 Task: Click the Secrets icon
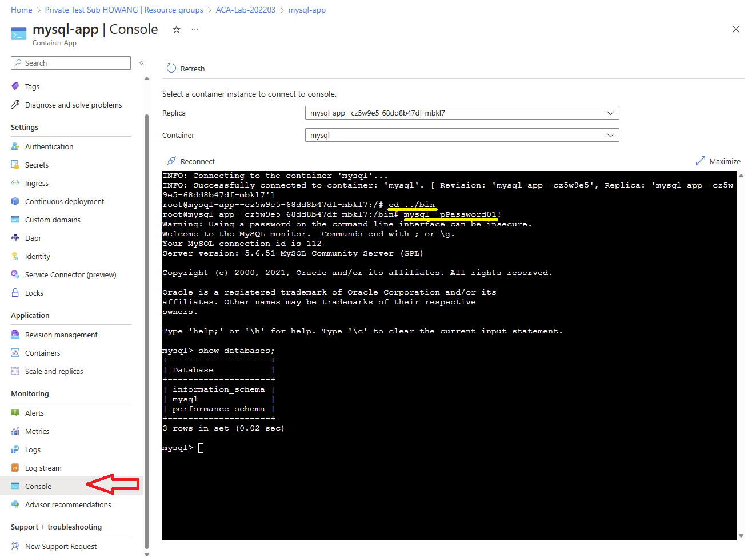click(x=15, y=165)
